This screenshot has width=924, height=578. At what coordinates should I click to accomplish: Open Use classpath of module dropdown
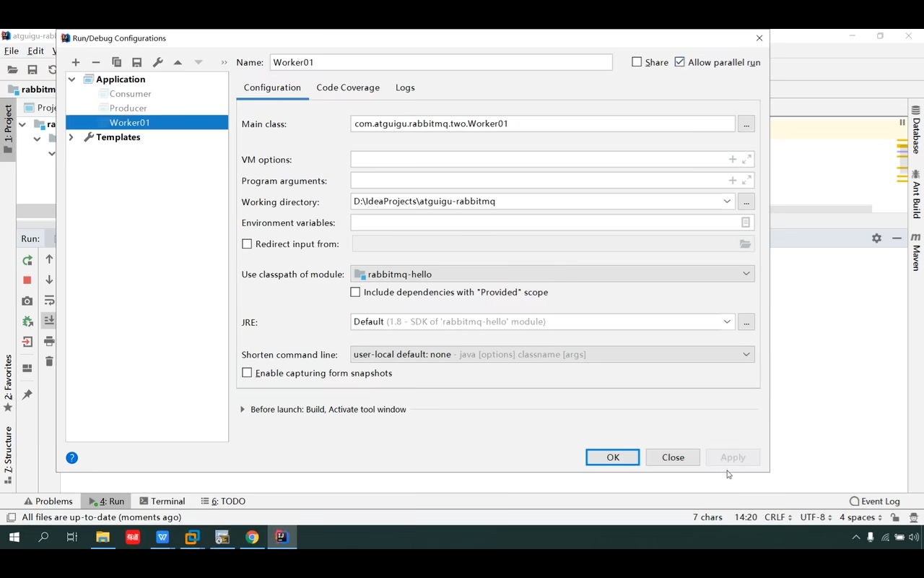point(746,274)
